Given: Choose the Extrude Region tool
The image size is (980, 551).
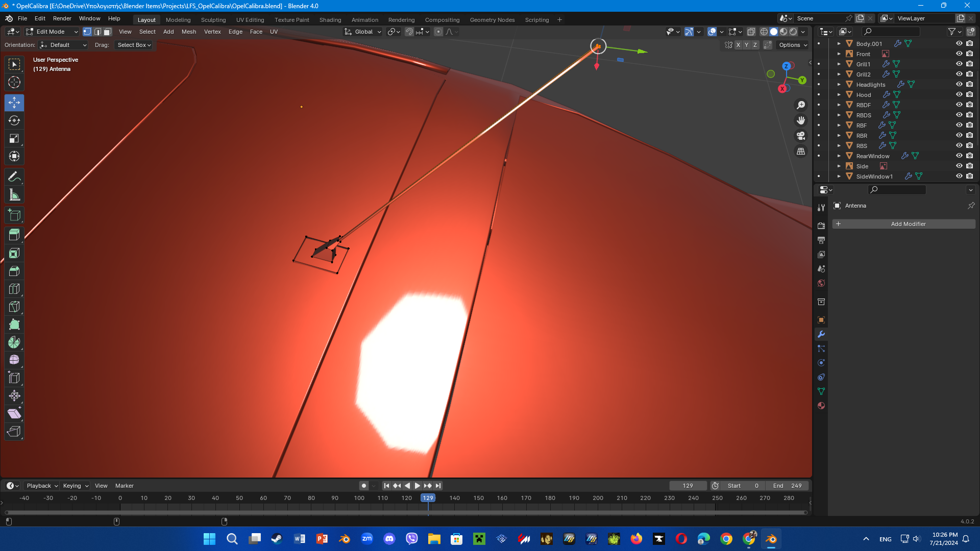Looking at the screenshot, I should pos(14,235).
